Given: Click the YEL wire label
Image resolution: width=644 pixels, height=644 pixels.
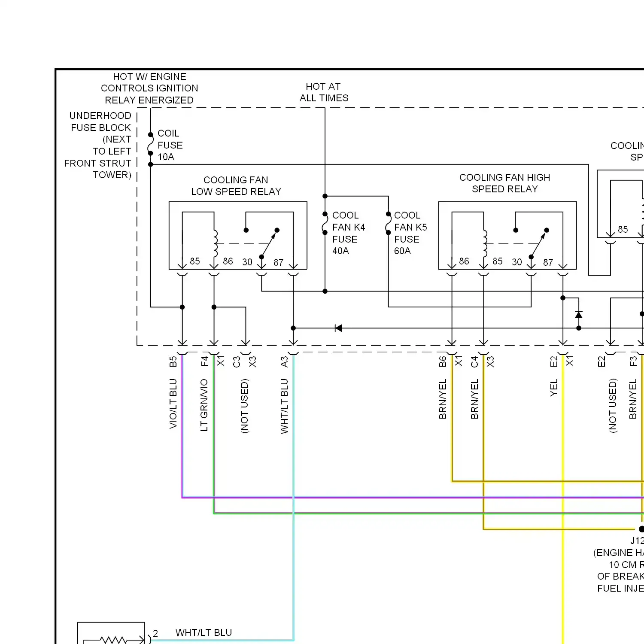Looking at the screenshot, I should [x=554, y=387].
